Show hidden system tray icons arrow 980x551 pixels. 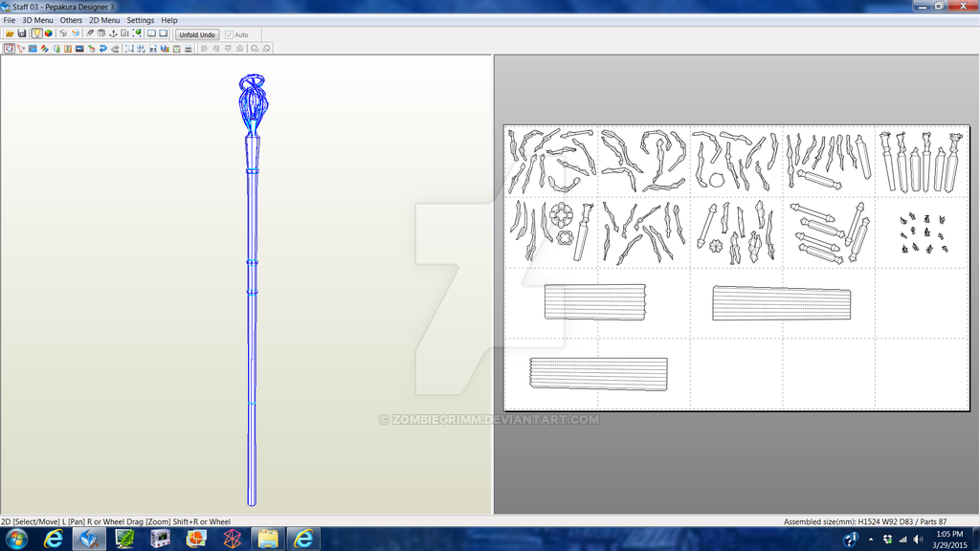(x=871, y=540)
